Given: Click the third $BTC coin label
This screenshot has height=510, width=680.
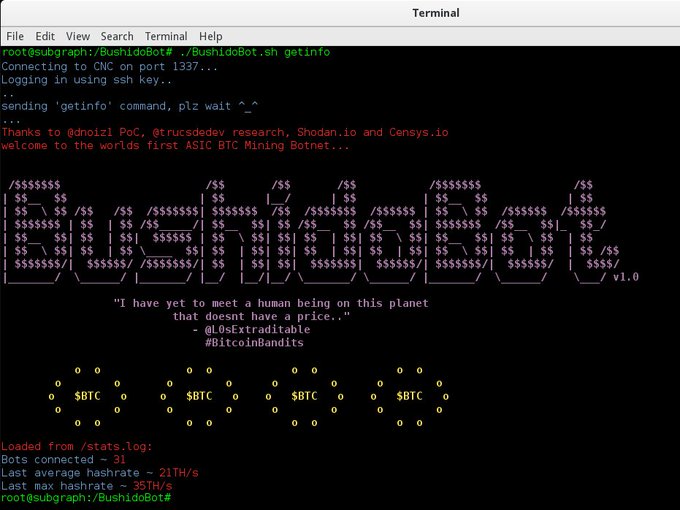Looking at the screenshot, I should (304, 396).
